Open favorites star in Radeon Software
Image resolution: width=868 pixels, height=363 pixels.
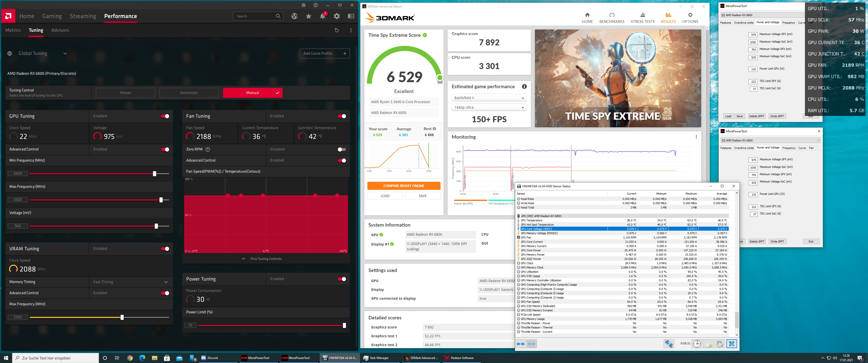309,16
